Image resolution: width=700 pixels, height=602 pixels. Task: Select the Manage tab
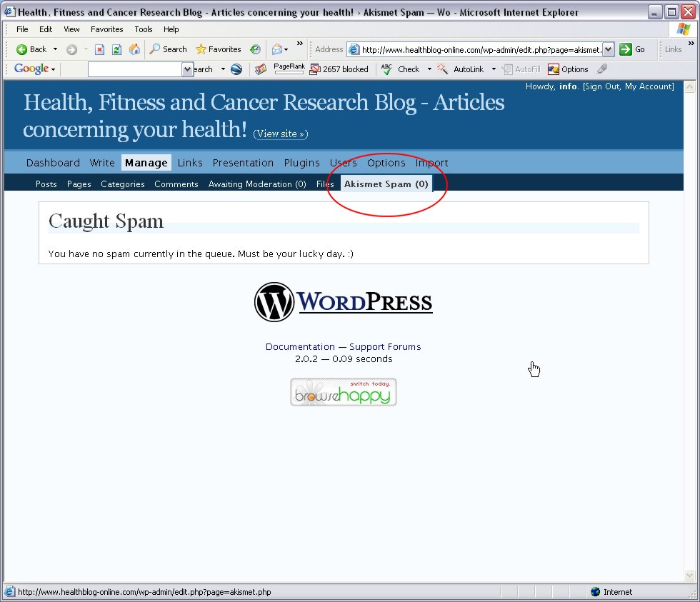coord(146,163)
